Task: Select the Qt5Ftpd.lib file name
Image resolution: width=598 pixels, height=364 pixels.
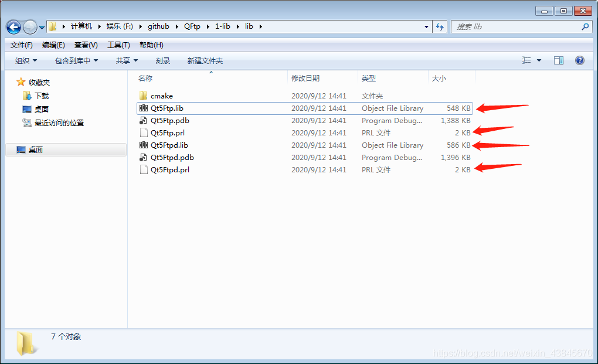Action: pos(169,145)
